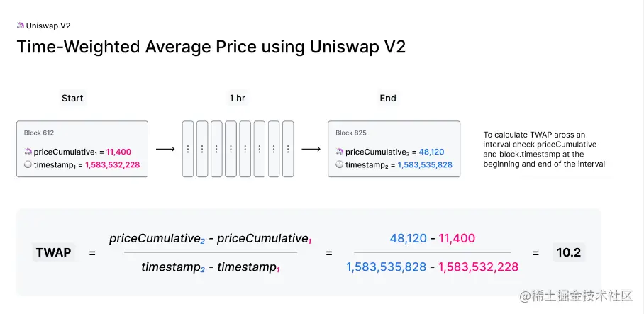Viewport: 644px width, 314px height.
Task: Click the unicorn icon in Block 825
Action: 340,152
